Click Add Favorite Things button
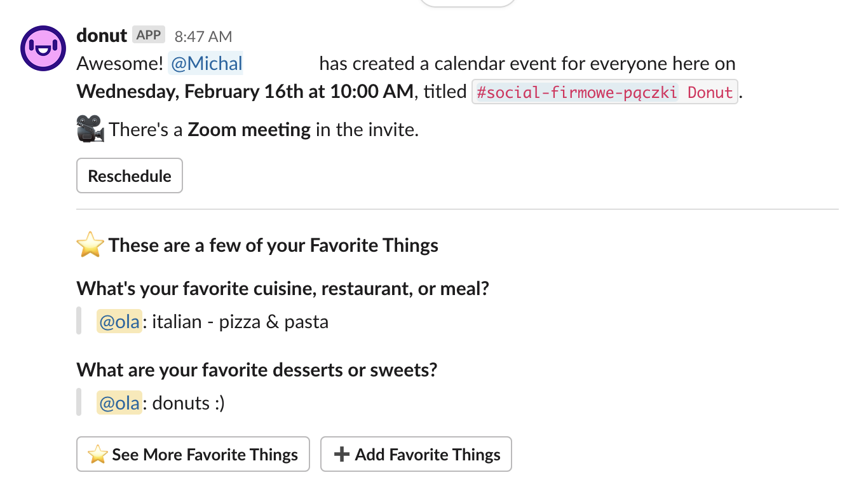This screenshot has height=482, width=868. (x=416, y=454)
